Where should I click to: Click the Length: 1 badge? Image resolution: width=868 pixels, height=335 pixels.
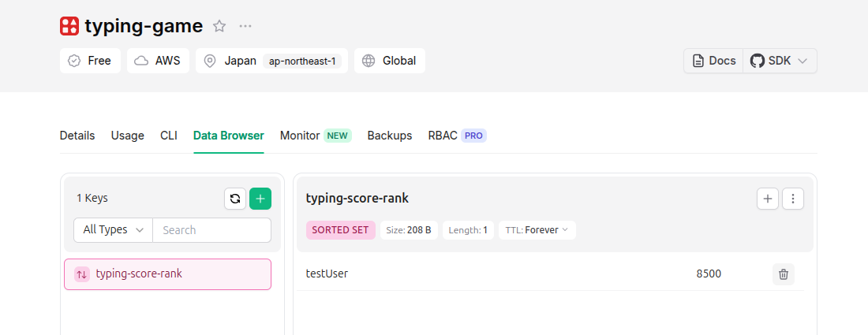468,230
